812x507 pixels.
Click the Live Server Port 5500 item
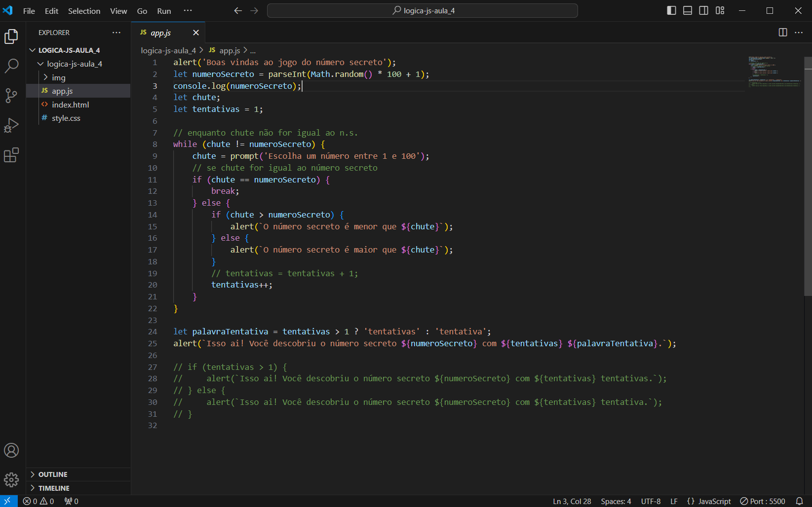(763, 501)
